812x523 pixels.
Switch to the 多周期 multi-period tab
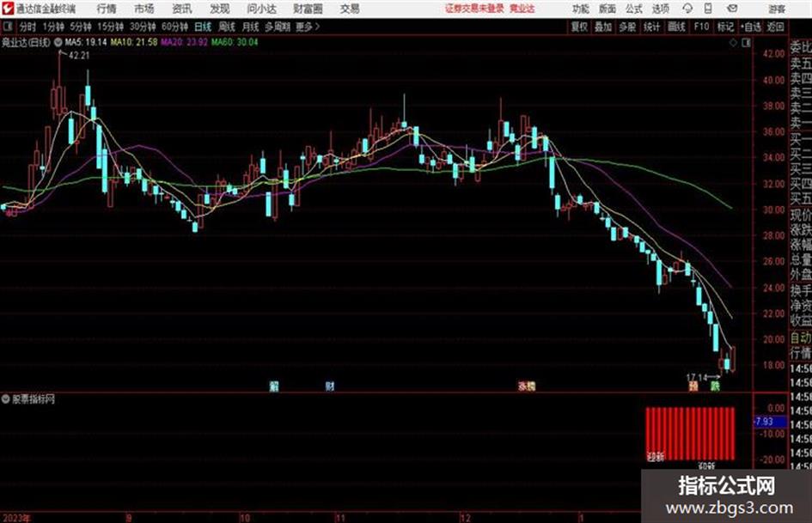click(x=277, y=27)
